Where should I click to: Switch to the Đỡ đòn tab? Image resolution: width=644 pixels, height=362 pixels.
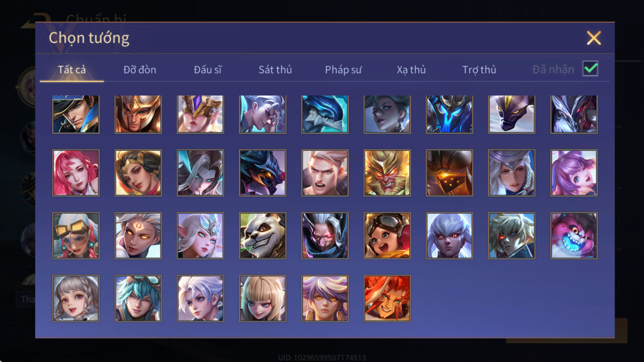click(140, 70)
